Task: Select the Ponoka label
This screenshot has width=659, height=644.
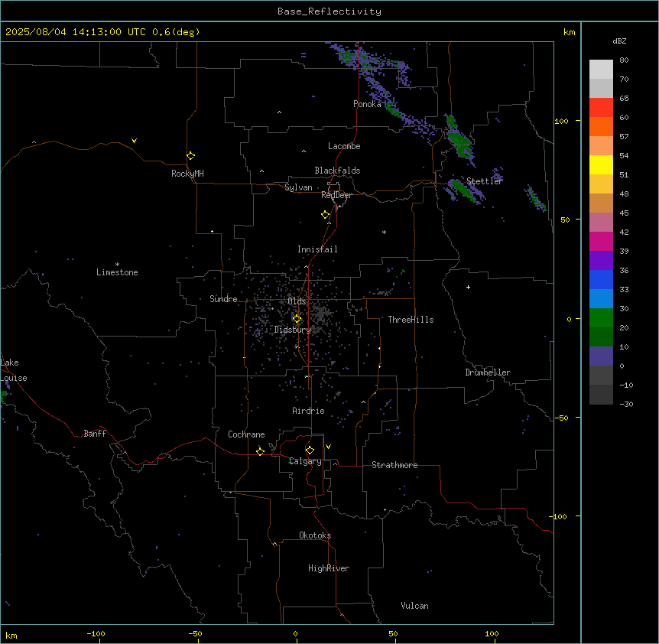Action: [x=367, y=104]
